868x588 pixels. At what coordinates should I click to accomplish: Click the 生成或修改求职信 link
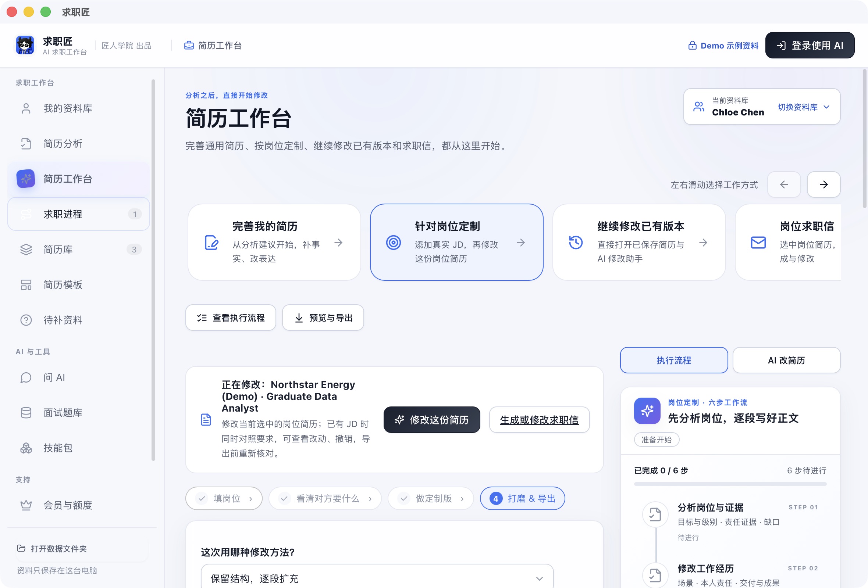539,420
